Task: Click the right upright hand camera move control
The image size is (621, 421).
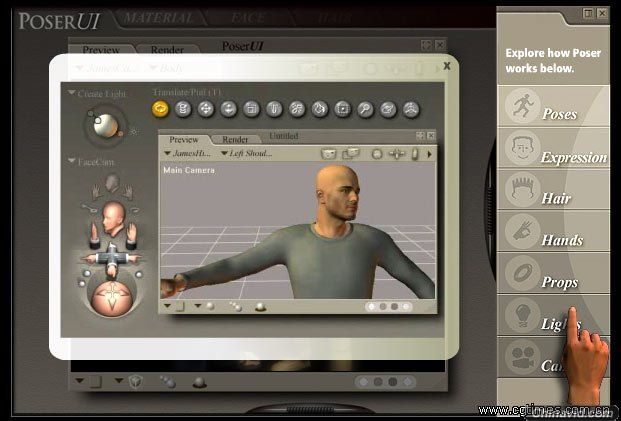Action: [131, 234]
